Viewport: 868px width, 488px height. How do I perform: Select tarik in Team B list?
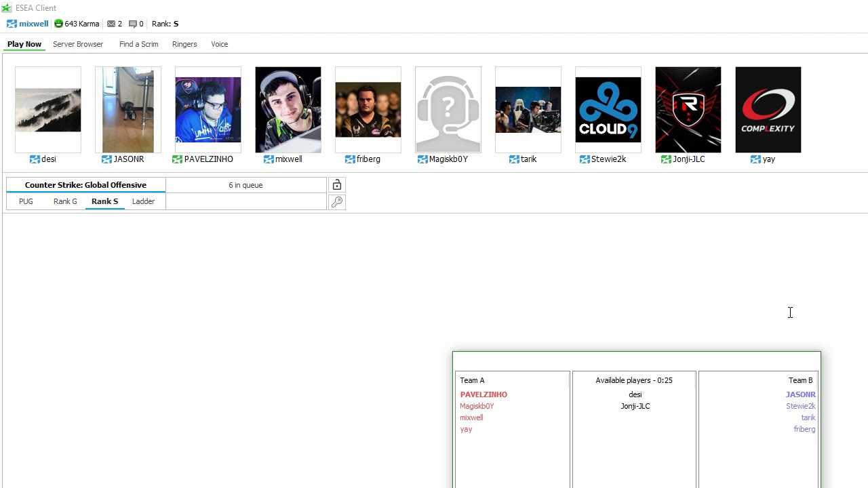coord(808,418)
